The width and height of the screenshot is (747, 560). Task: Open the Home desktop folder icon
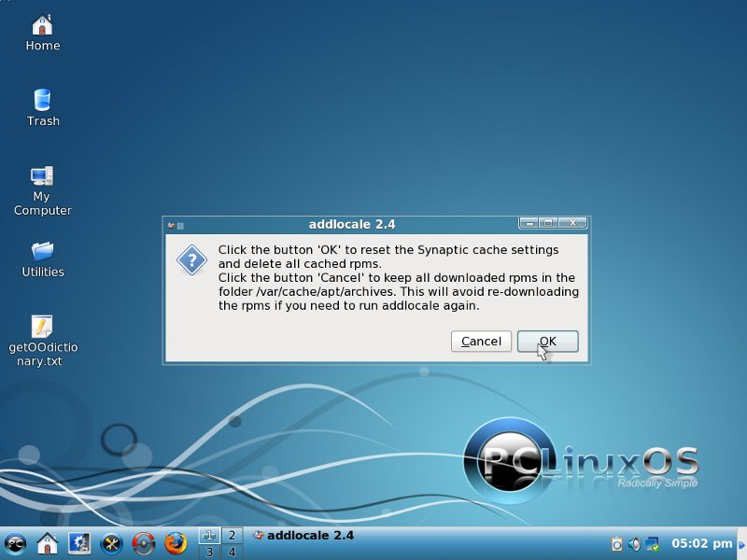[42, 26]
